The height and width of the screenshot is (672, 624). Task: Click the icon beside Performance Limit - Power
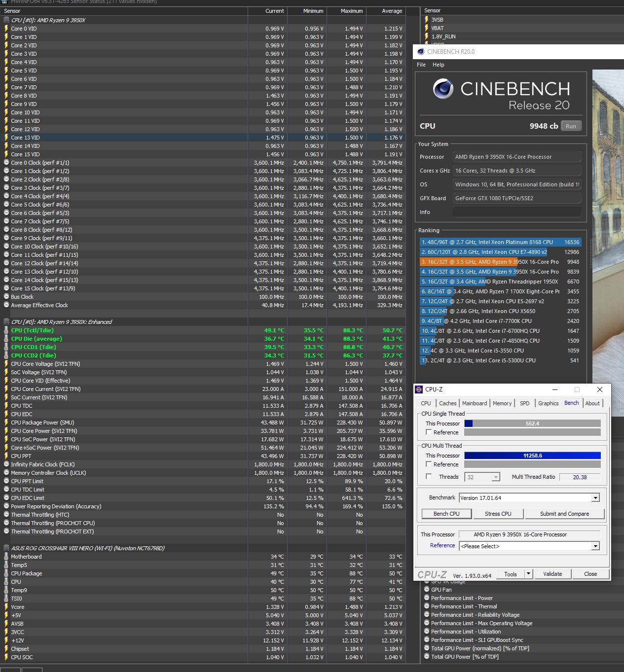click(x=427, y=598)
